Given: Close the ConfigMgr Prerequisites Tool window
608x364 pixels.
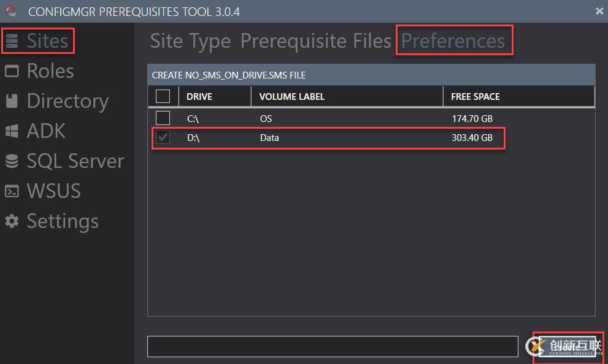Looking at the screenshot, I should coord(599,11).
